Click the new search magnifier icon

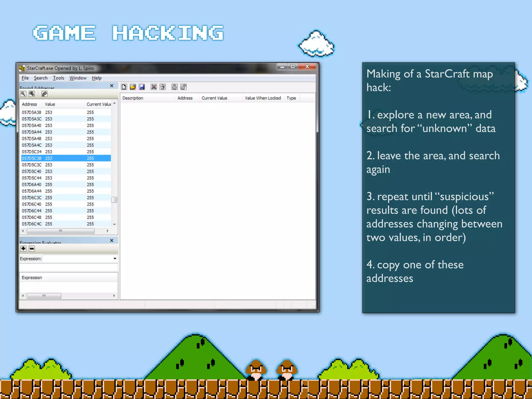(x=23, y=94)
